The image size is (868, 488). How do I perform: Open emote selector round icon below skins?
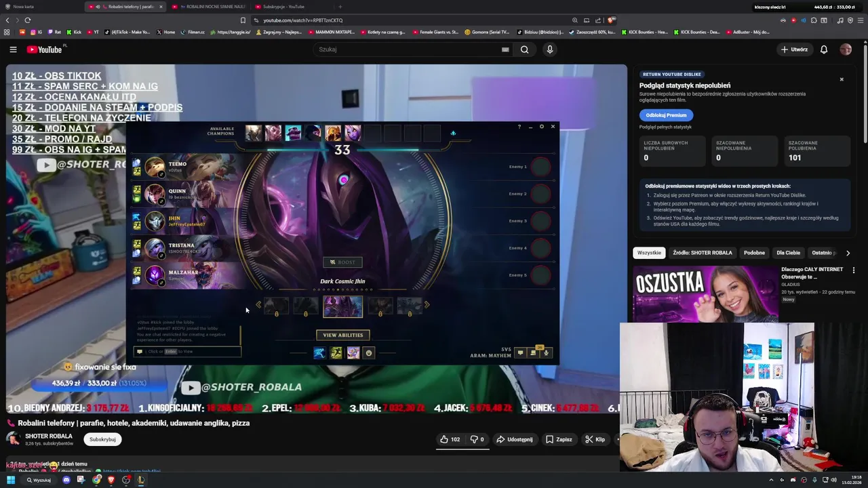(x=369, y=352)
